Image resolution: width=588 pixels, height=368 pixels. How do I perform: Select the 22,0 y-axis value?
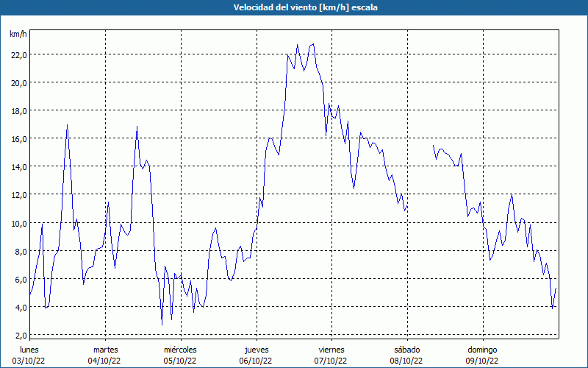[19, 54]
